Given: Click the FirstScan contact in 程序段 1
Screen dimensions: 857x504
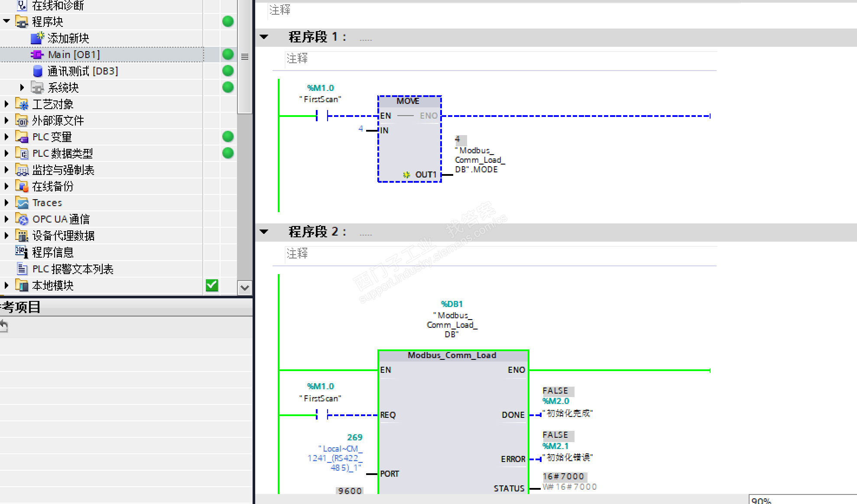Looking at the screenshot, I should click(x=322, y=116).
